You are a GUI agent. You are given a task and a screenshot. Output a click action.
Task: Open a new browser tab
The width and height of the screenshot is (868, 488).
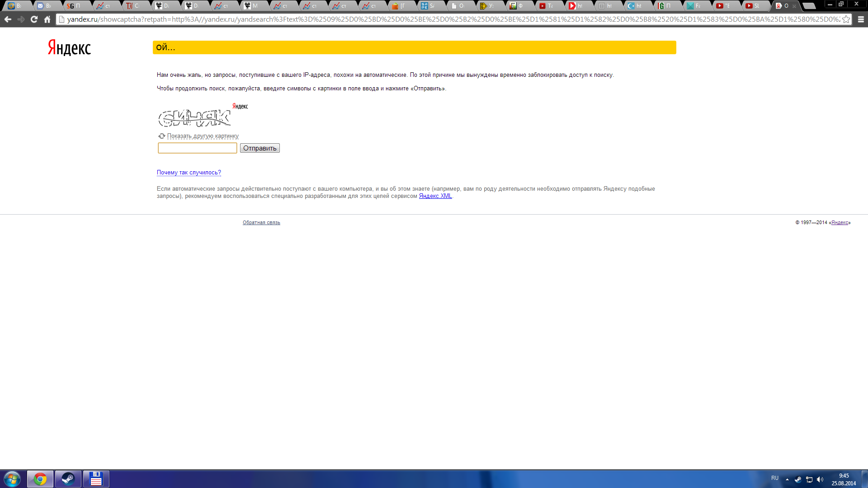click(x=809, y=6)
